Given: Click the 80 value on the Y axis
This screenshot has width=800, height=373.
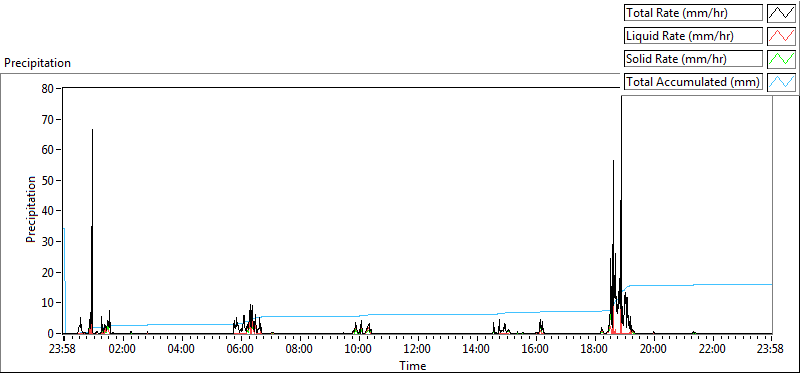Looking at the screenshot, I should click(49, 88).
